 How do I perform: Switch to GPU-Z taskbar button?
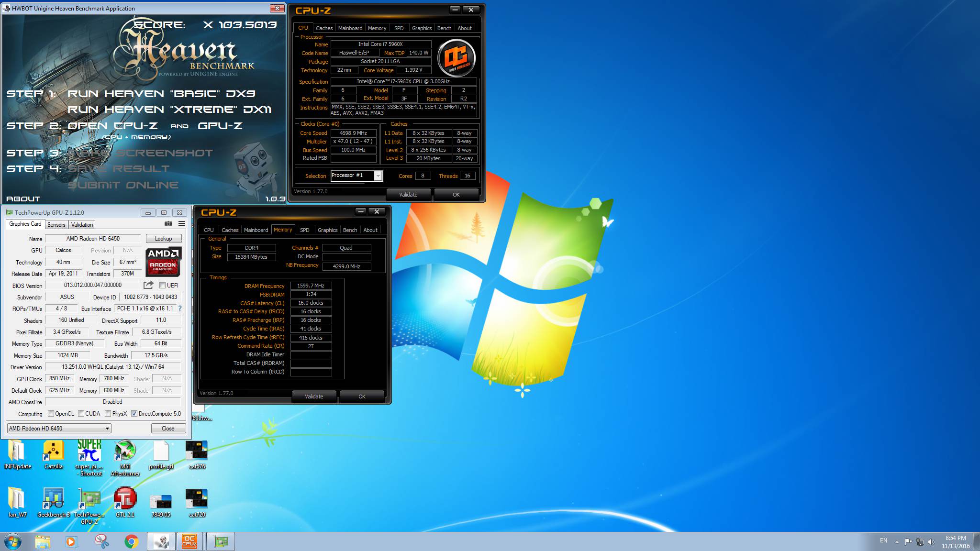(220, 541)
